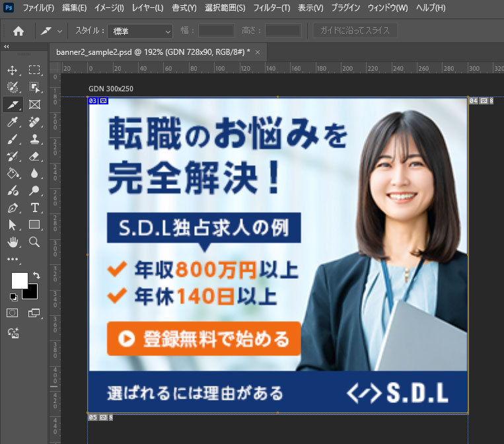Toggle Quick Mask mode
The image size is (504, 444).
pyautogui.click(x=13, y=313)
